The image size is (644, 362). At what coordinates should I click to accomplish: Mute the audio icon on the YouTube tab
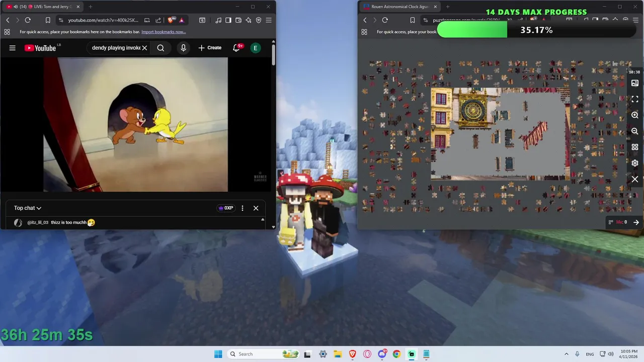tap(16, 7)
